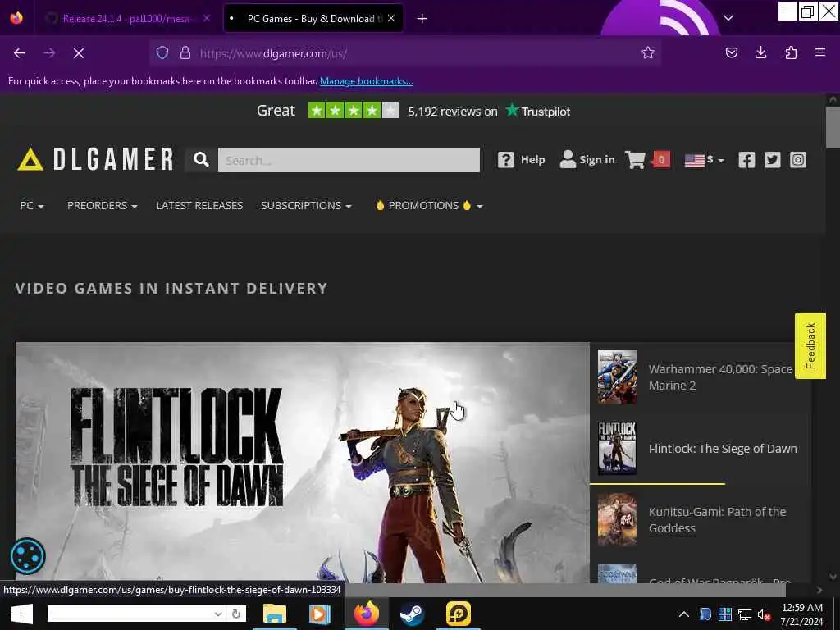The height and width of the screenshot is (630, 840).
Task: Open Latest Releases
Action: 199,206
